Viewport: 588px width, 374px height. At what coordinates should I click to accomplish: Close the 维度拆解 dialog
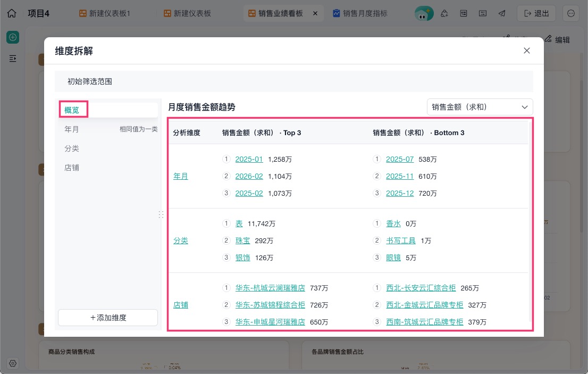coord(526,51)
